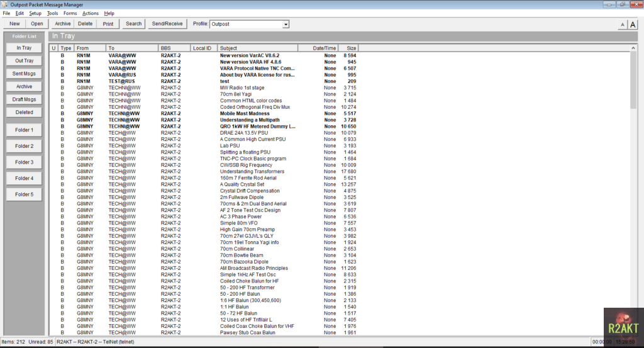Click the New message button

(x=15, y=24)
